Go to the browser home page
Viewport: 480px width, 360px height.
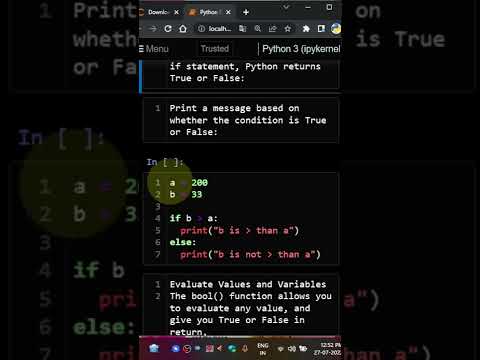pos(183,29)
